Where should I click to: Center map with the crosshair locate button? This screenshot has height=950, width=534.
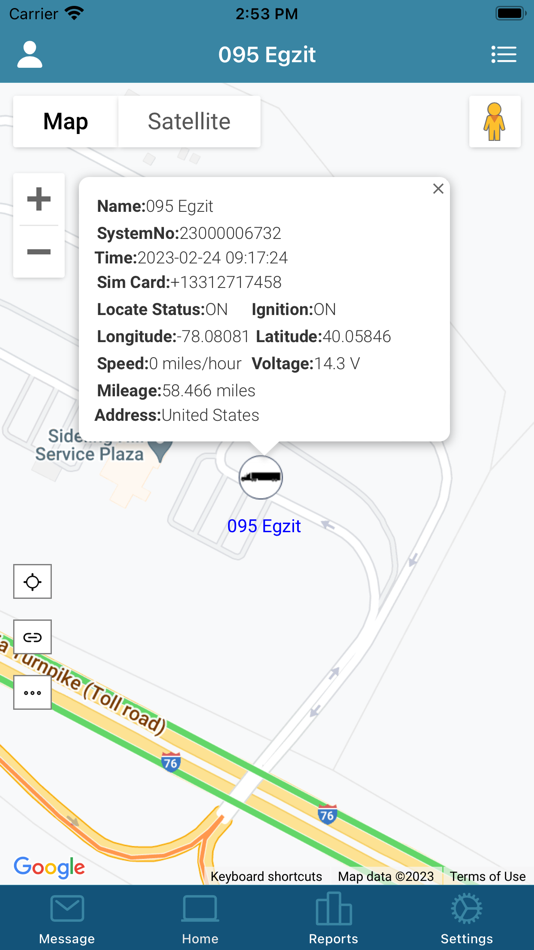[32, 582]
